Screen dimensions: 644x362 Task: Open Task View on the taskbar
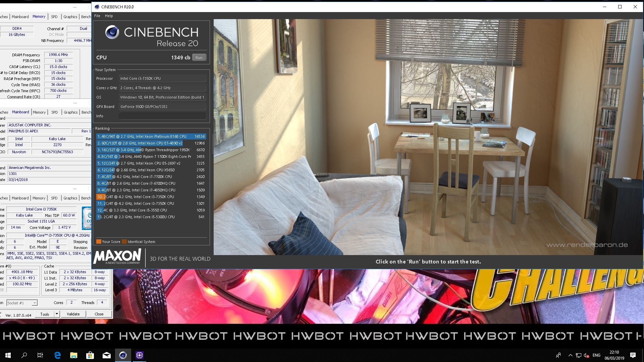coord(40,355)
